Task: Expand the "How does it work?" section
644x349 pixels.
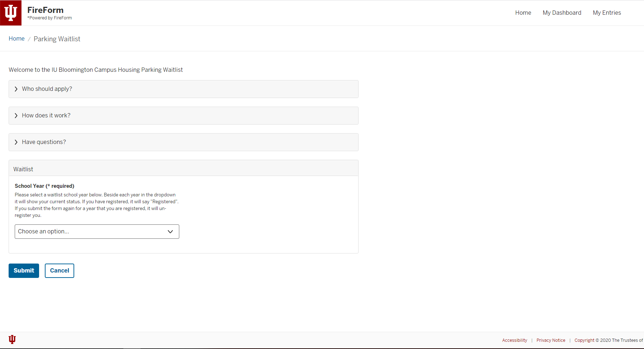Action: click(x=46, y=116)
